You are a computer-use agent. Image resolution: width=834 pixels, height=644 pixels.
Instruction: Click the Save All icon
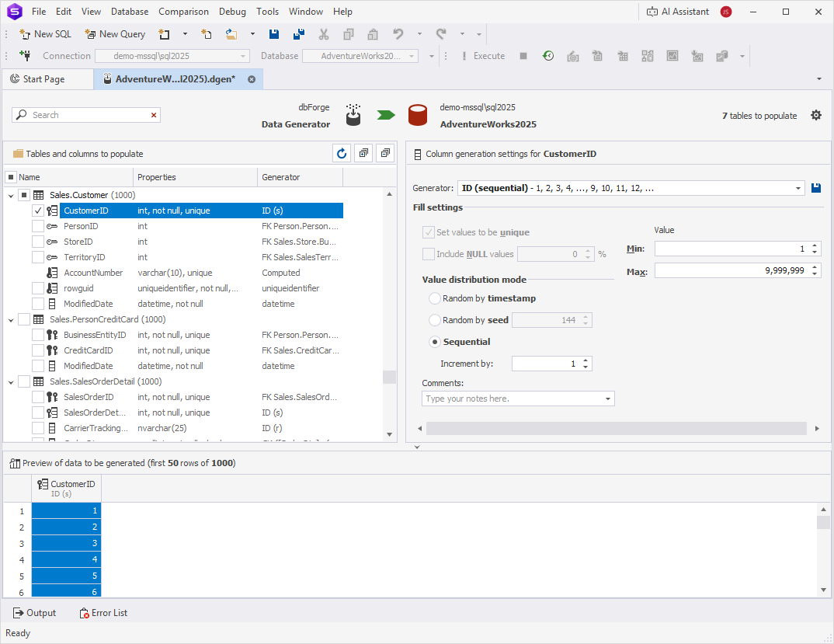(299, 34)
